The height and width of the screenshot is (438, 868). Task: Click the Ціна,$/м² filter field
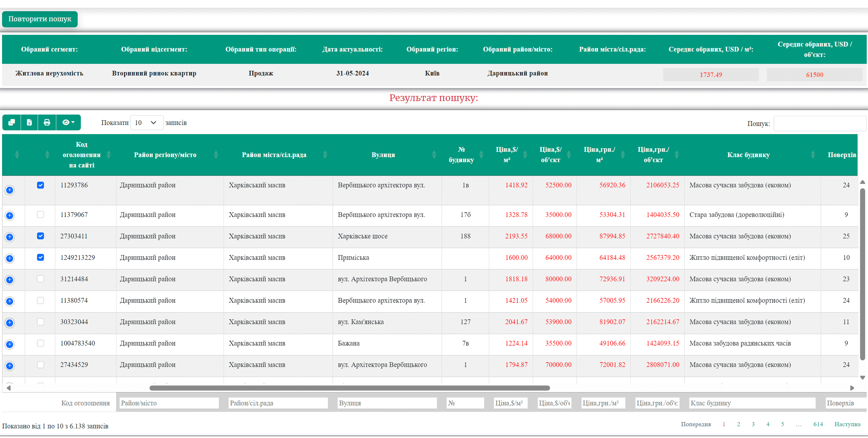[x=510, y=403]
